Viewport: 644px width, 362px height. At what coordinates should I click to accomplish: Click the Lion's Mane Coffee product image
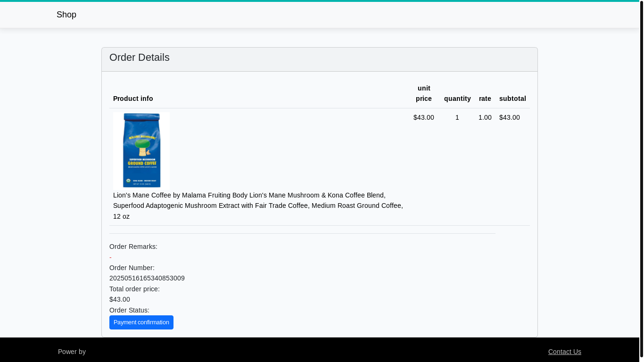141,151
